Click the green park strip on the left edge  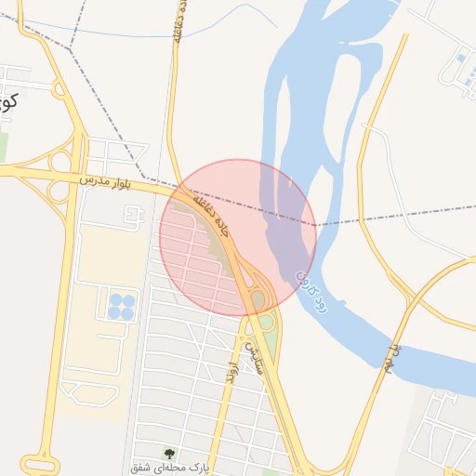click(x=4, y=148)
